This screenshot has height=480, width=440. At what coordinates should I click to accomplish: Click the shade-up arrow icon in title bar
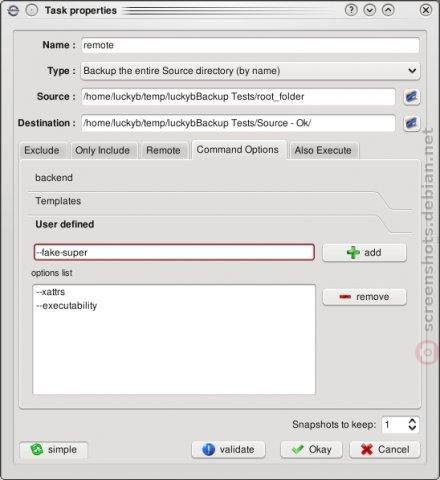388,10
